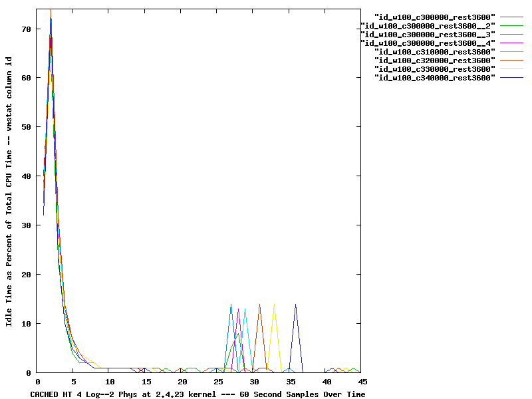Screen dimensions: 532x399
Task: Click the orange-brown spike peak near x=31
Action: click(260, 305)
